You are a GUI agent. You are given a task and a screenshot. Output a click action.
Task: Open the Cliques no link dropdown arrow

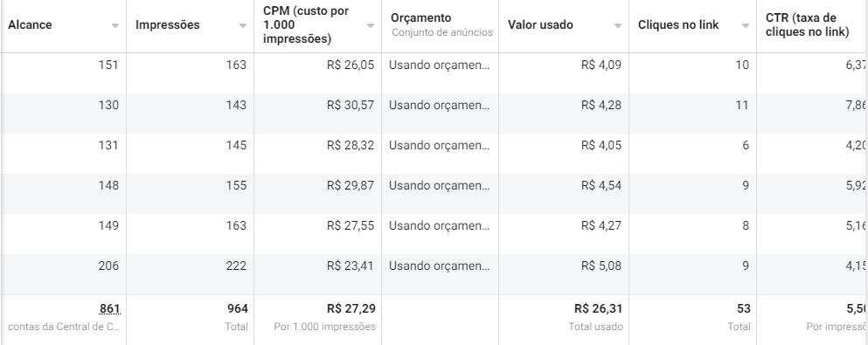[x=745, y=25]
